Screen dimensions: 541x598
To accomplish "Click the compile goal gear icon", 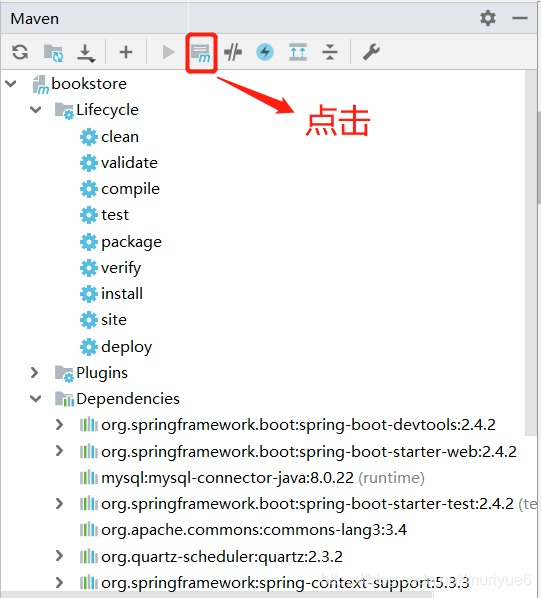I will [89, 189].
